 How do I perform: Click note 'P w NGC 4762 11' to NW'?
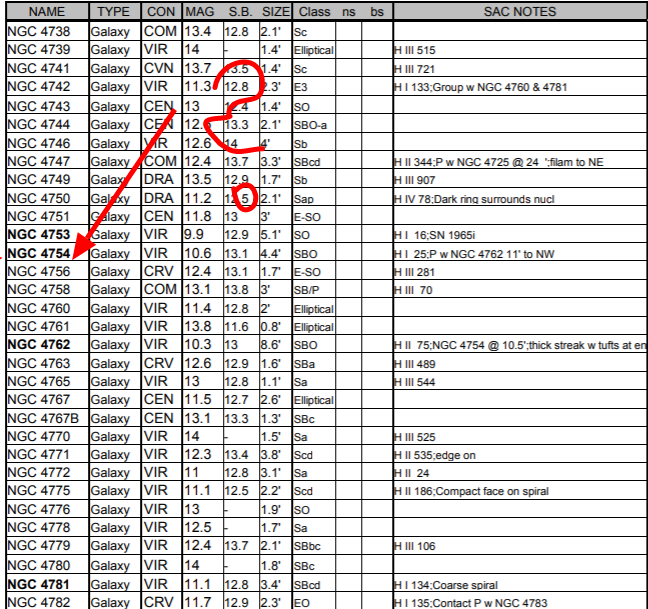[492, 254]
